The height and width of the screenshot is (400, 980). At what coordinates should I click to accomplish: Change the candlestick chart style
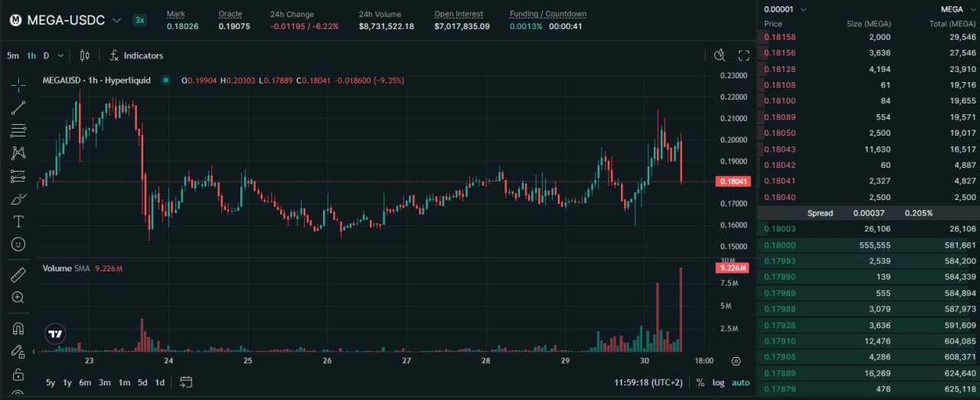point(84,55)
